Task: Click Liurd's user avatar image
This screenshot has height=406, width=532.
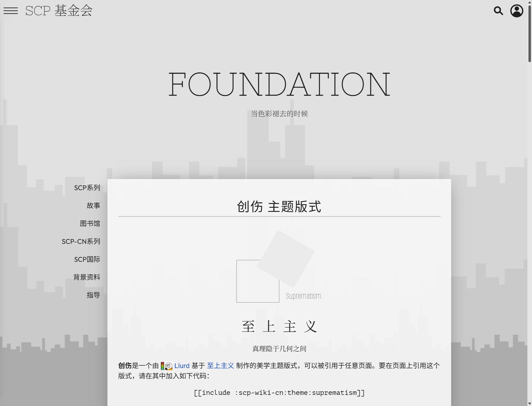Action: (168, 366)
